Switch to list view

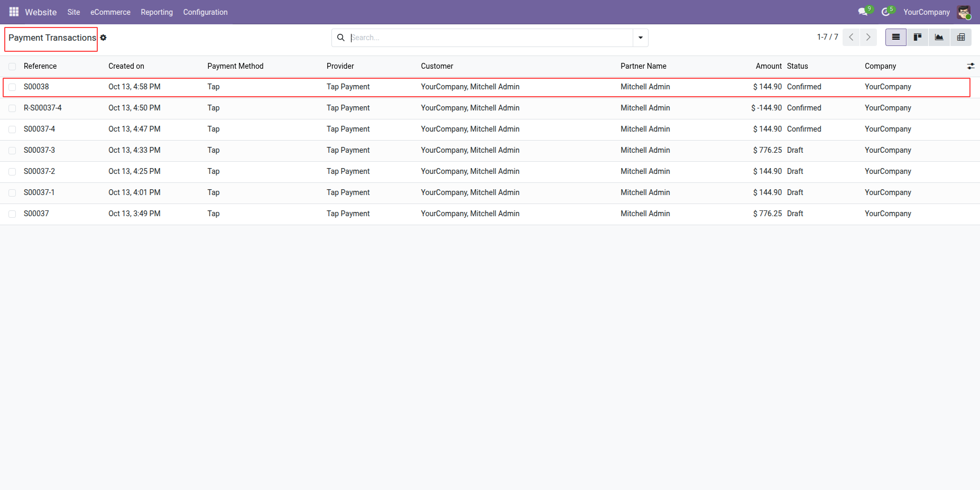click(x=895, y=38)
